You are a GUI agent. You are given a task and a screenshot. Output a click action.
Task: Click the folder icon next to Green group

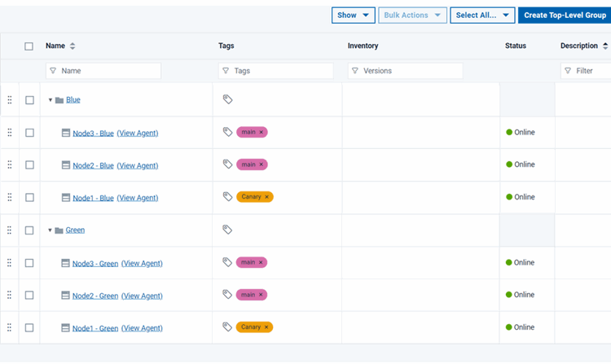(59, 230)
